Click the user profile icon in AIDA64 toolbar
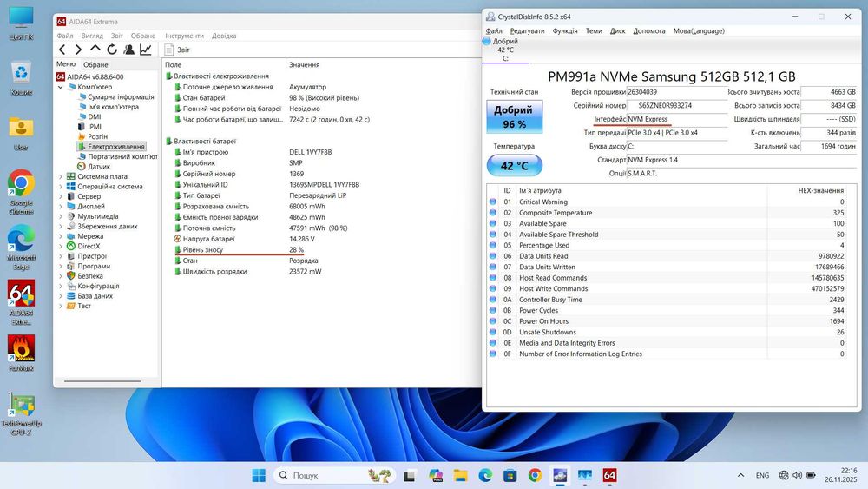Viewport: 868px width, 489px height. (x=128, y=50)
